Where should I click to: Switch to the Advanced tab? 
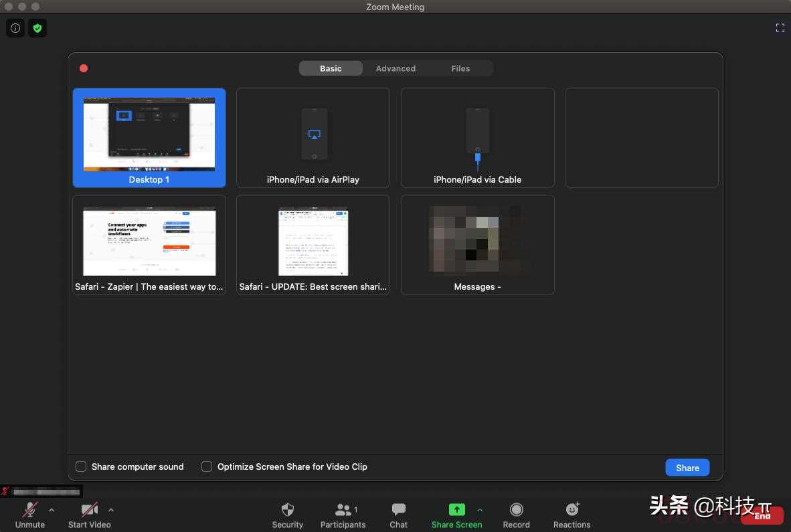click(x=395, y=68)
